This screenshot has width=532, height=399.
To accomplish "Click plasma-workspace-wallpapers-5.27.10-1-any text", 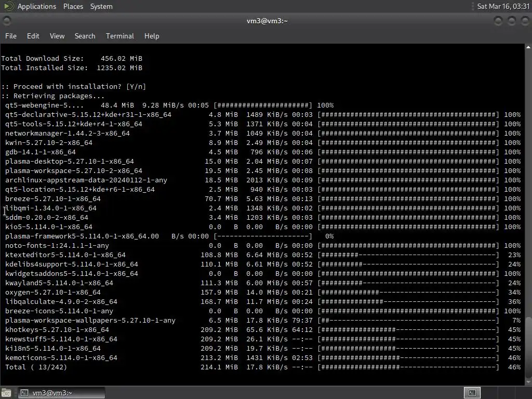I will tap(90, 320).
